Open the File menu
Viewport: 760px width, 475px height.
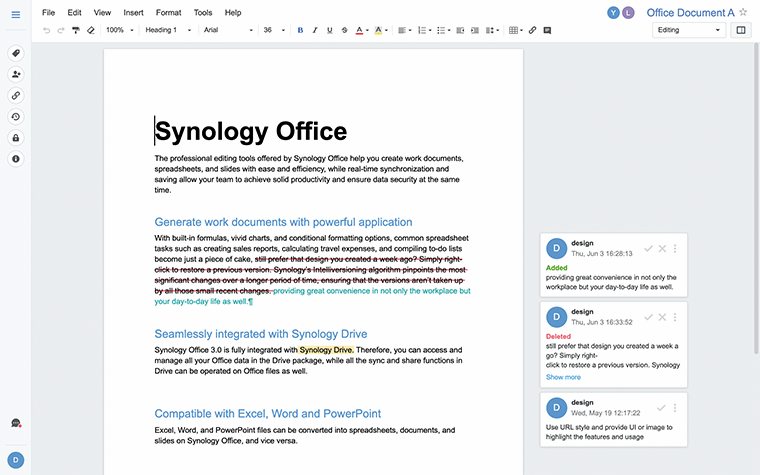pos(48,13)
